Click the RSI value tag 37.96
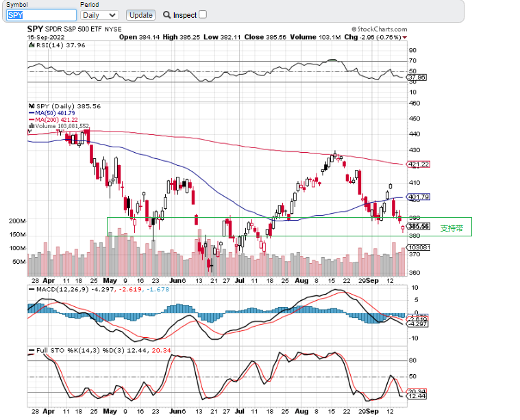Image resolution: width=520 pixels, height=420 pixels. click(x=417, y=77)
